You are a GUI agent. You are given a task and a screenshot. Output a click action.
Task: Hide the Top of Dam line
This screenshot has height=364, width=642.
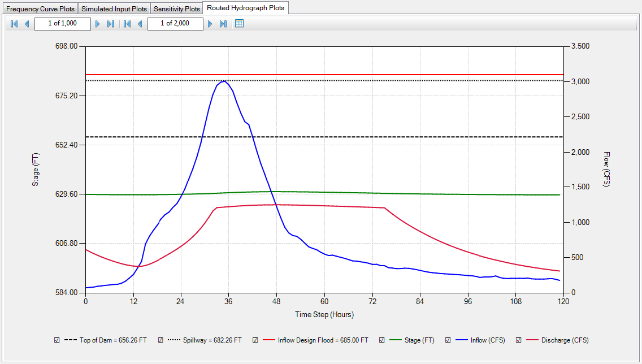coord(57,340)
